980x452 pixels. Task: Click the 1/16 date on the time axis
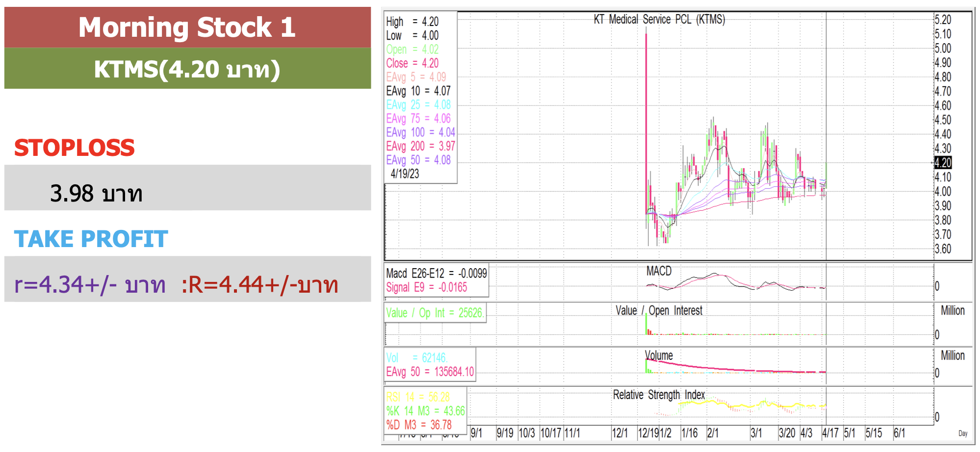click(690, 433)
